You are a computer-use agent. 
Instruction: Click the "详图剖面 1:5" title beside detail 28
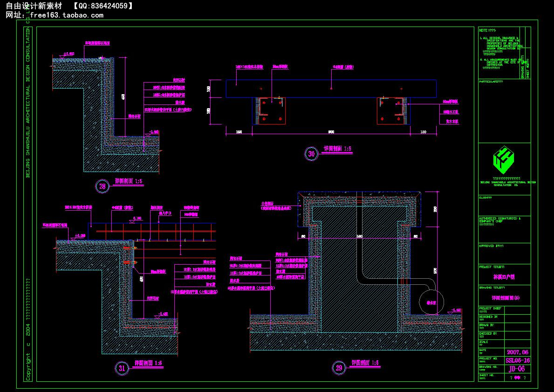pyautogui.click(x=129, y=181)
